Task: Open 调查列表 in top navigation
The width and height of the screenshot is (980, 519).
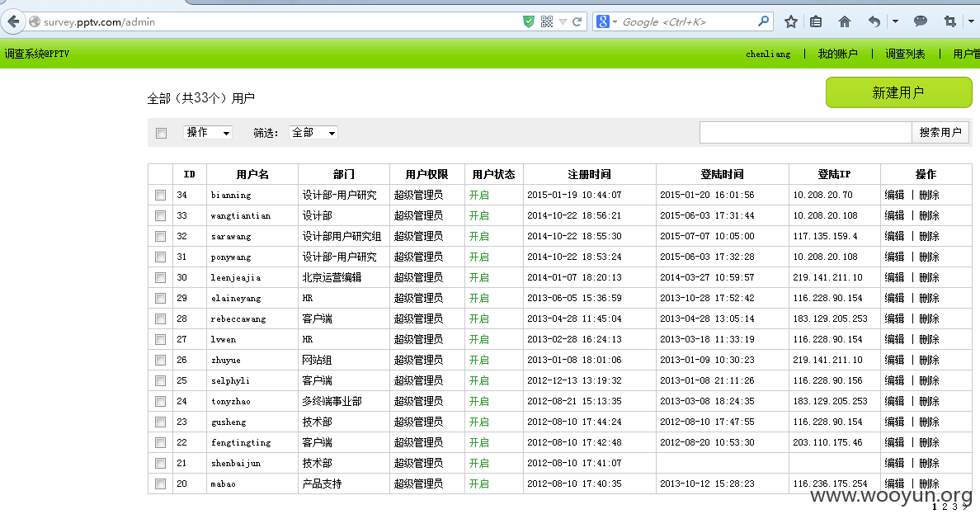Action: point(905,54)
